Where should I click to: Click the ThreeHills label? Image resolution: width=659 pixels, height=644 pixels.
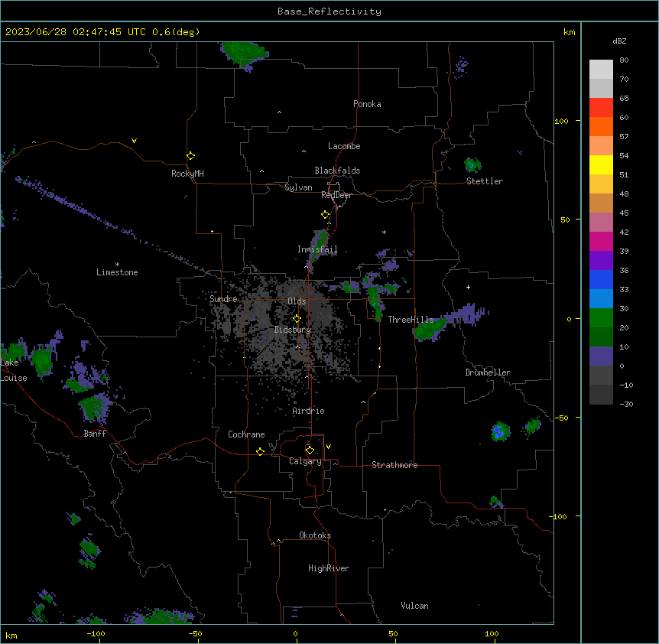411,320
